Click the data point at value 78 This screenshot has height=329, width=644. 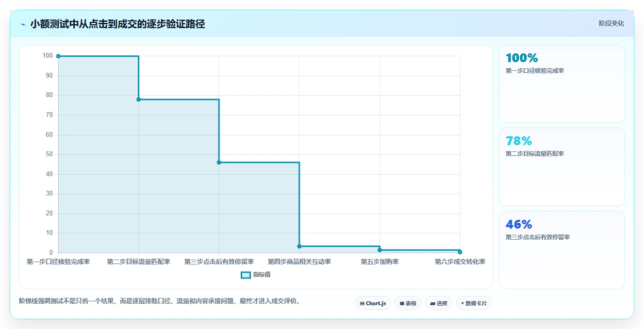[x=138, y=99]
